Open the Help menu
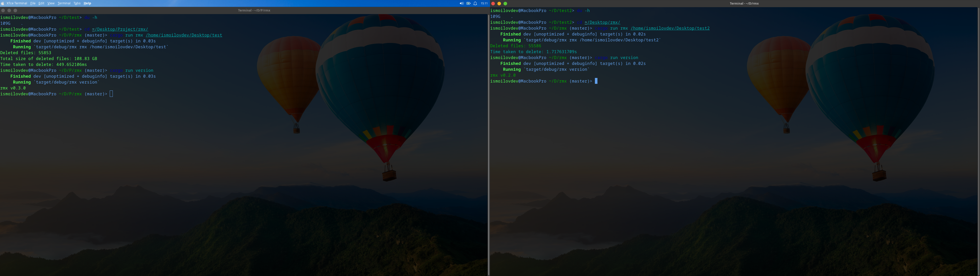Viewport: 980px width, 276px height. coord(87,3)
